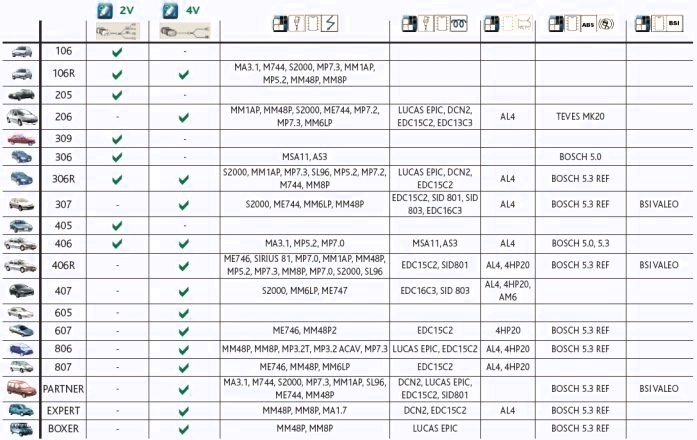This screenshot has height=440, width=697.
Task: Click the BOXER van picture
Action: click(x=21, y=429)
